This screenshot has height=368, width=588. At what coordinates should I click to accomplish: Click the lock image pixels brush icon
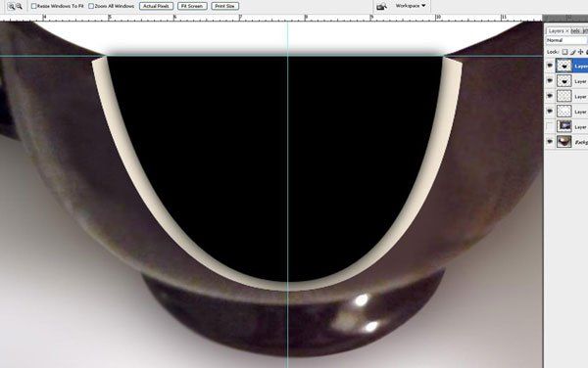pyautogui.click(x=572, y=52)
